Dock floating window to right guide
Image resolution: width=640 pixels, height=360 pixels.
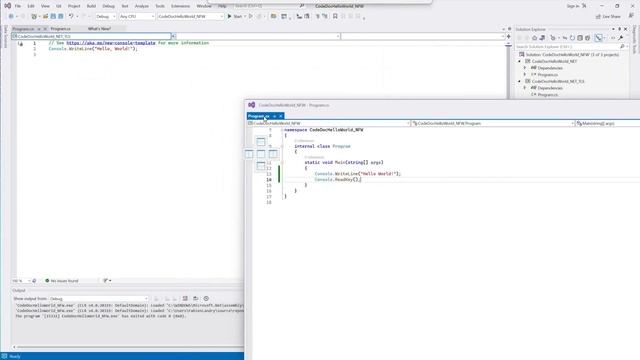pos(273,153)
